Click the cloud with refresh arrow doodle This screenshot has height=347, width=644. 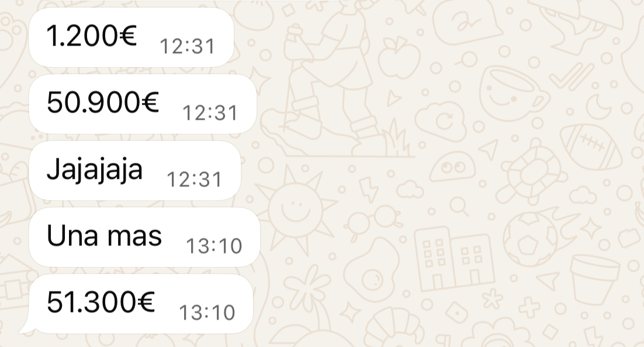(x=442, y=120)
